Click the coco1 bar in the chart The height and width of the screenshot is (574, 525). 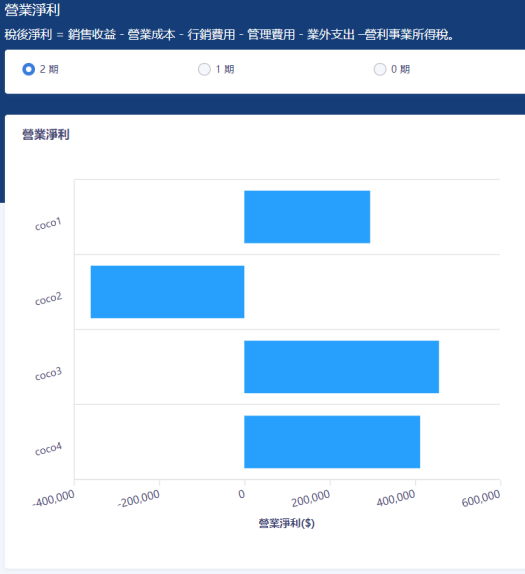307,217
